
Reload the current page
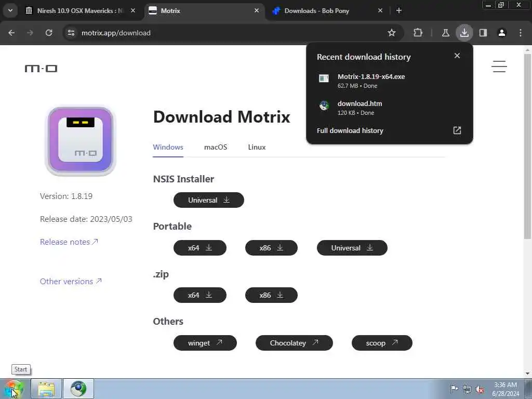click(x=49, y=33)
